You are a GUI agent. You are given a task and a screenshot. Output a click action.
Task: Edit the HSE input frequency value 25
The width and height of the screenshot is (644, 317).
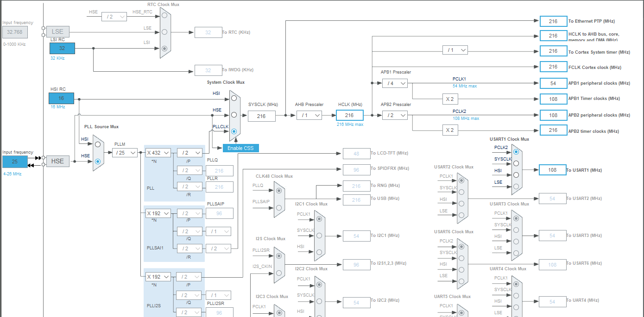tap(15, 161)
